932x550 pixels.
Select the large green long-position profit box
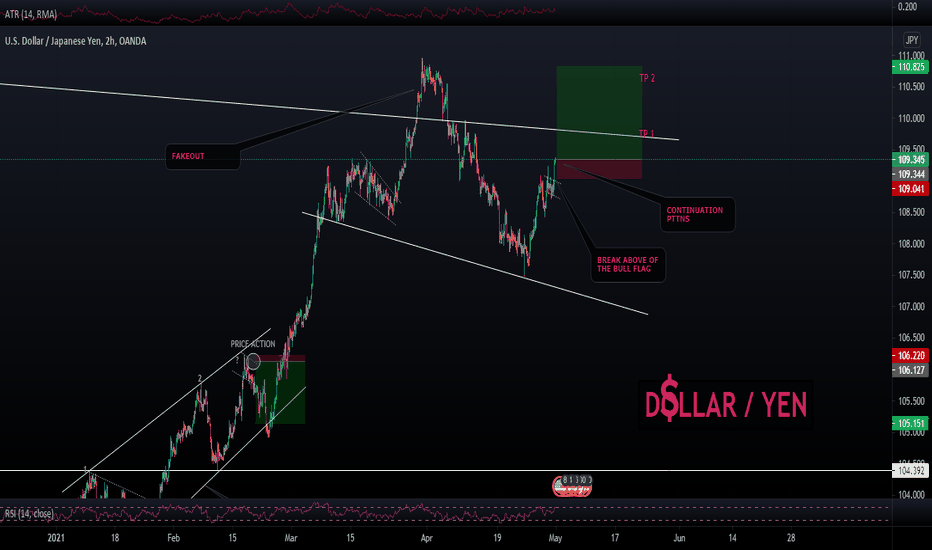pyautogui.click(x=599, y=112)
